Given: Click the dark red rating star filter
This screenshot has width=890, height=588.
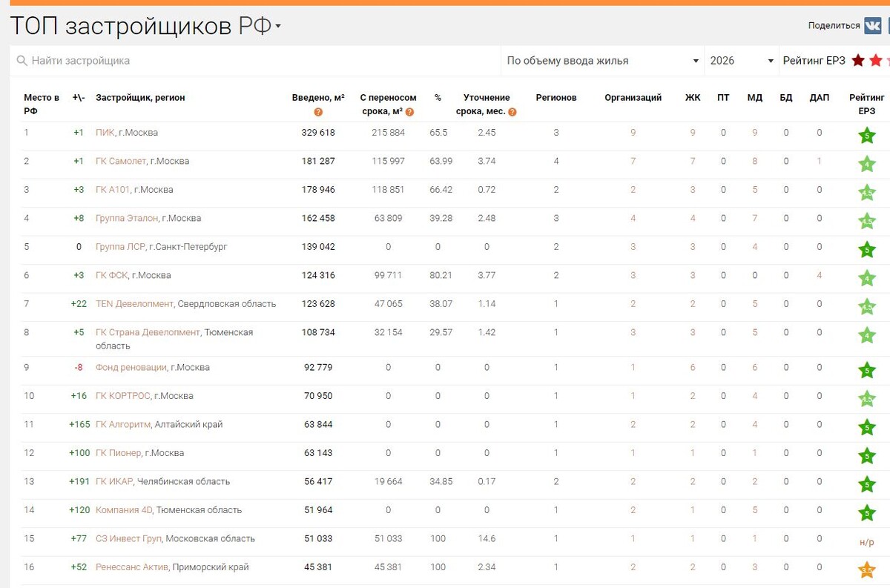Looking at the screenshot, I should (x=858, y=61).
